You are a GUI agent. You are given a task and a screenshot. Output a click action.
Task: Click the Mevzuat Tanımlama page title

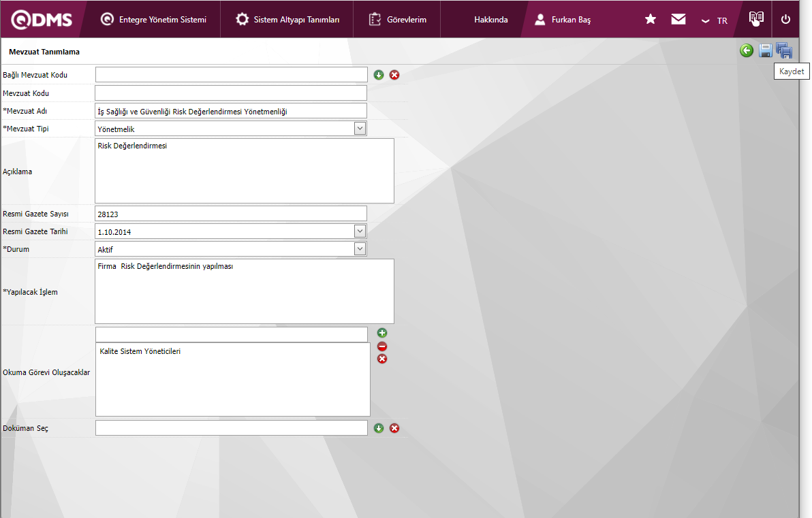pyautogui.click(x=44, y=52)
